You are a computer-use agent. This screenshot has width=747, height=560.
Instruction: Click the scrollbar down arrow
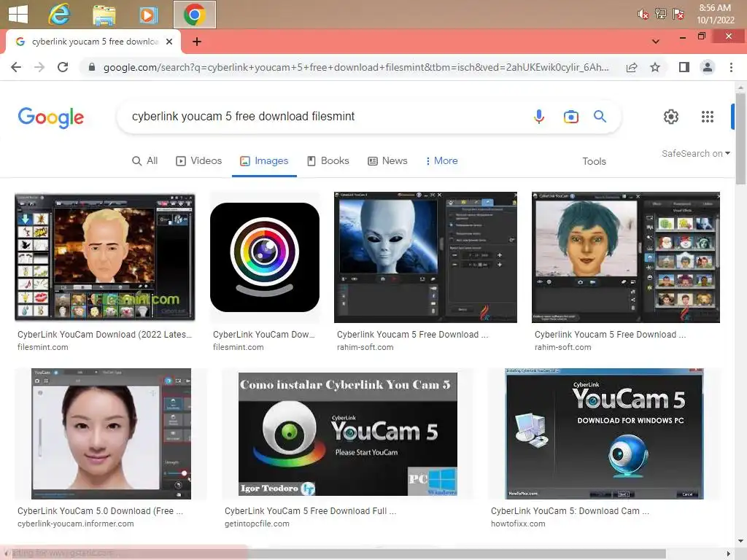point(740,541)
